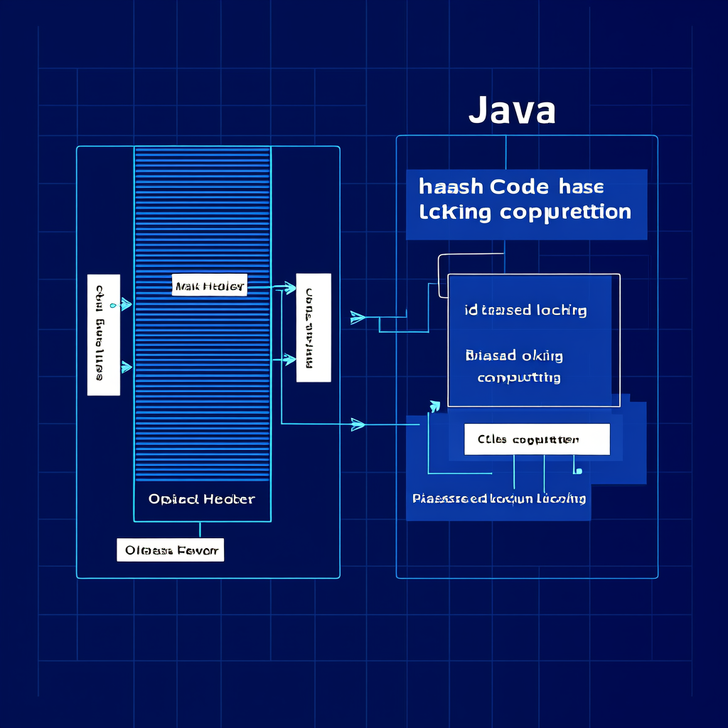728x728 pixels.
Task: Select the vertical white label box on the left
Action: point(104,335)
